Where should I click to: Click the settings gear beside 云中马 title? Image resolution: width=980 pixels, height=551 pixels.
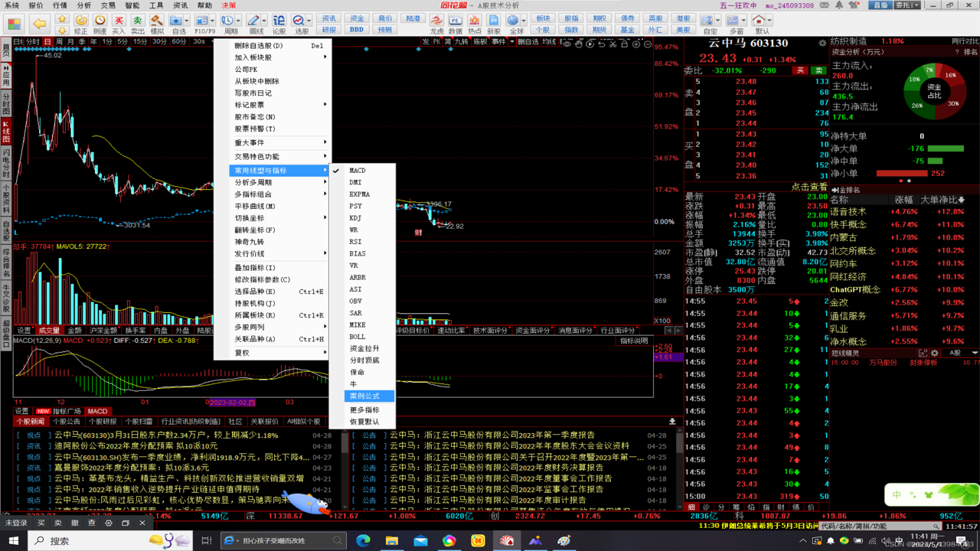pos(822,44)
